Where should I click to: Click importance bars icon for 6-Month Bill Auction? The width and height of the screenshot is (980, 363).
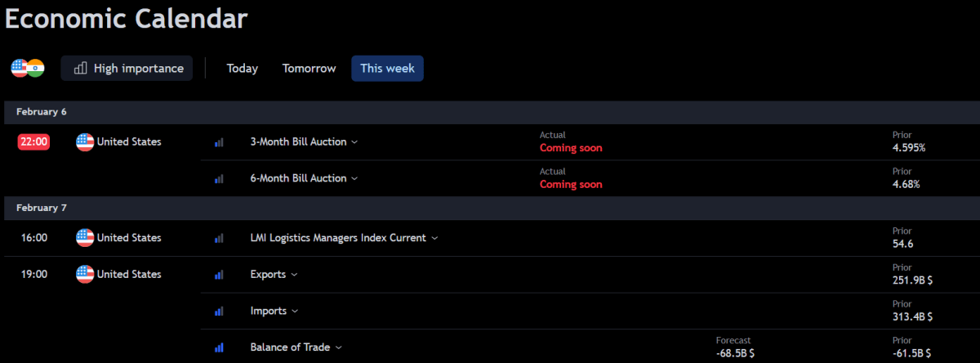219,178
